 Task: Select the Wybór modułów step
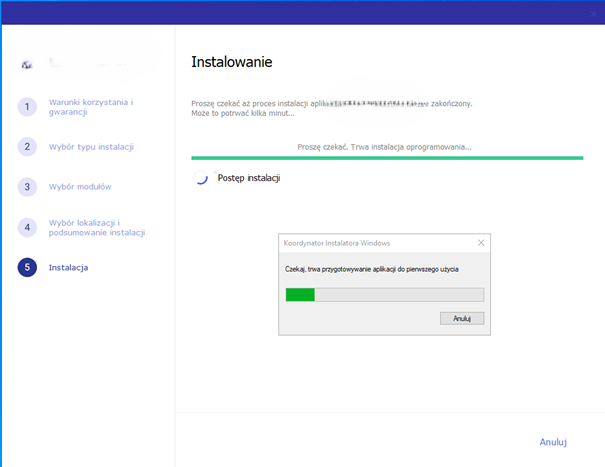pyautogui.click(x=80, y=187)
